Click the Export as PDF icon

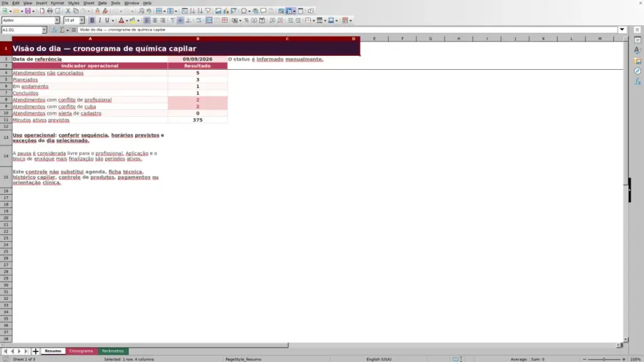click(42, 11)
